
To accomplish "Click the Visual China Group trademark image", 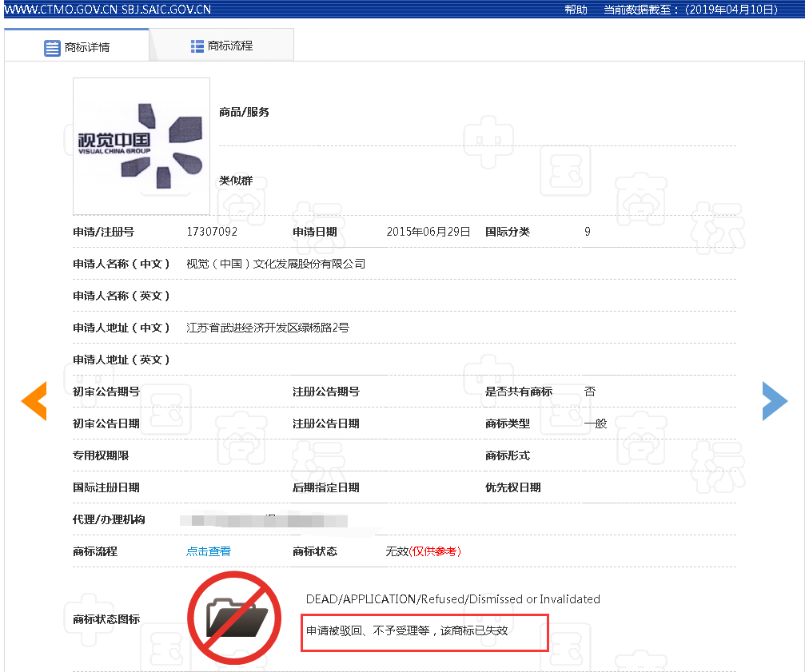I will (141, 145).
